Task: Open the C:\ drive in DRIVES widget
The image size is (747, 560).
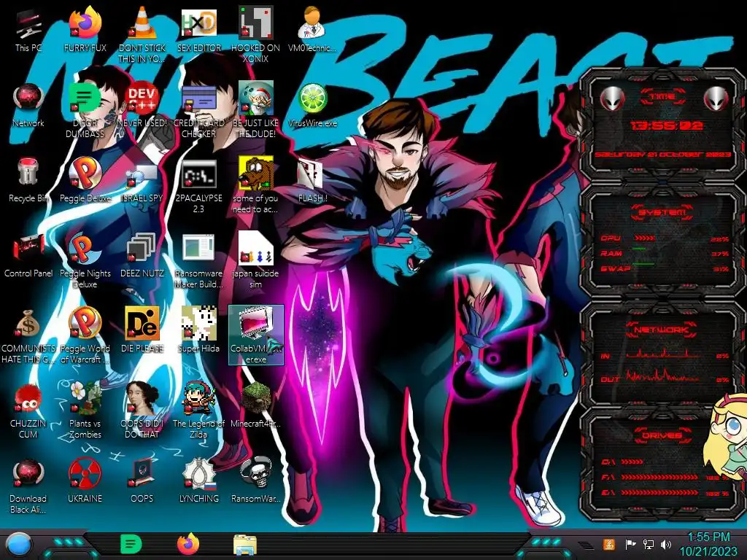Action: tap(622, 462)
